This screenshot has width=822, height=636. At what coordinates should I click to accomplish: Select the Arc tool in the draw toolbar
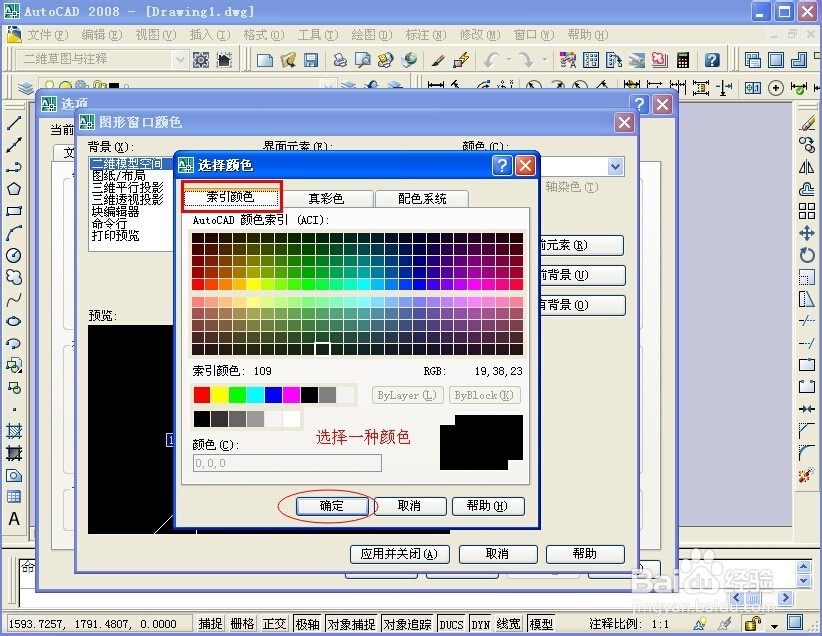(14, 233)
